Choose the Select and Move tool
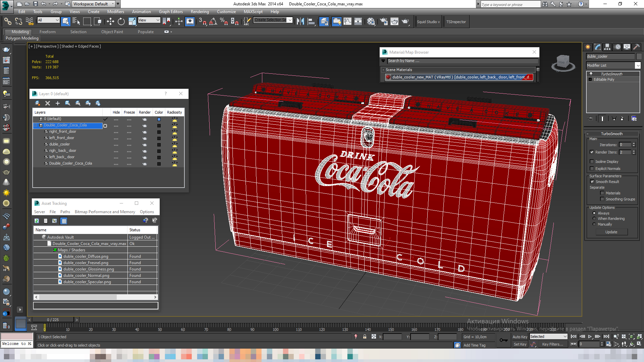Image resolution: width=644 pixels, height=362 pixels. click(x=110, y=21)
